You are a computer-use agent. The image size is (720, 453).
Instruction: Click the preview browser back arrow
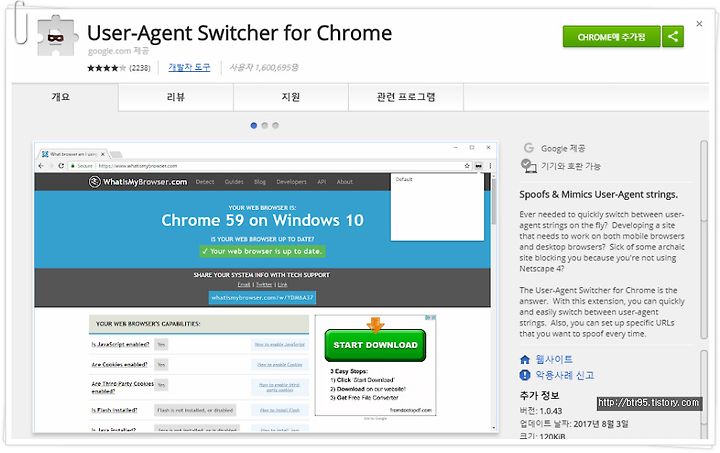coord(41,166)
